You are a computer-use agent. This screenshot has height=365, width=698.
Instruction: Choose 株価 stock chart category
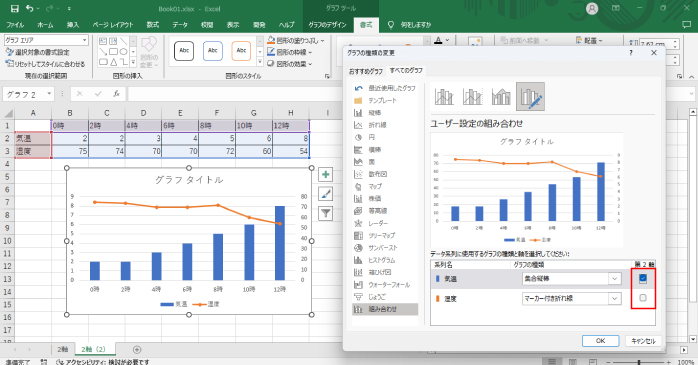pos(385,199)
